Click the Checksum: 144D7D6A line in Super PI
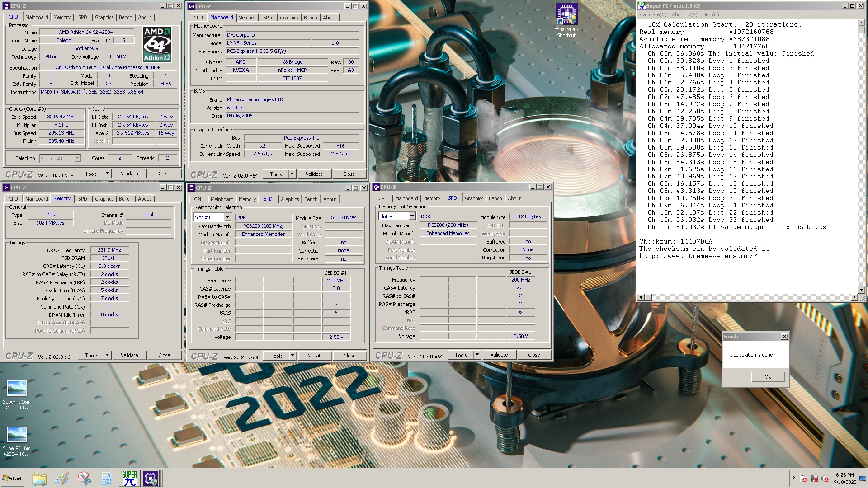Image resolution: width=868 pixels, height=488 pixels. pos(675,241)
